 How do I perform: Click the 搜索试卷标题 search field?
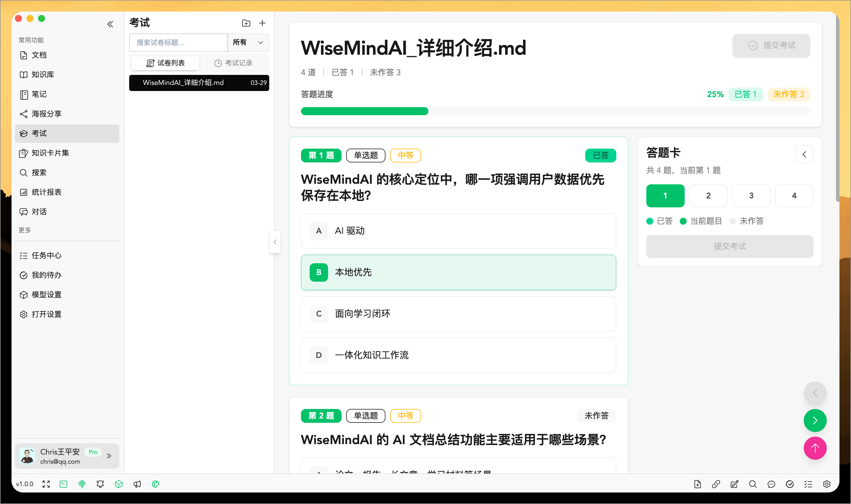coord(178,42)
